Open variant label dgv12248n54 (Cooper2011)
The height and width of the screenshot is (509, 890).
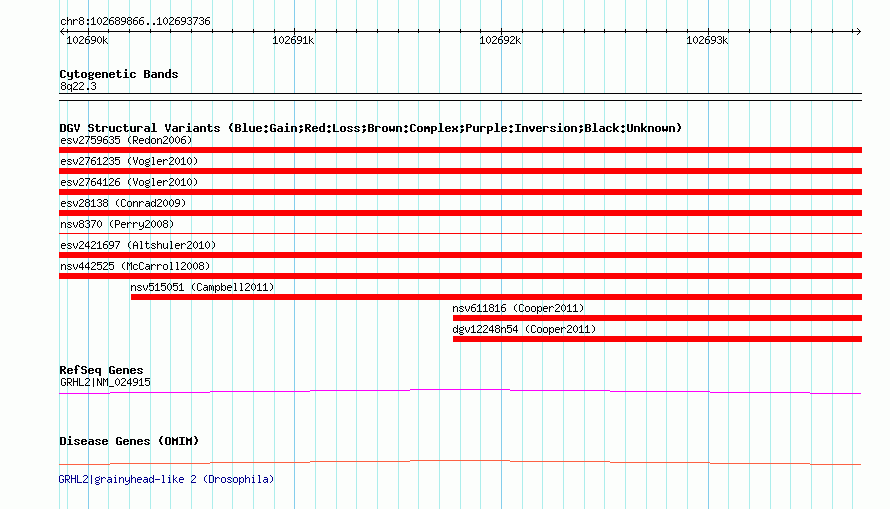click(x=524, y=329)
